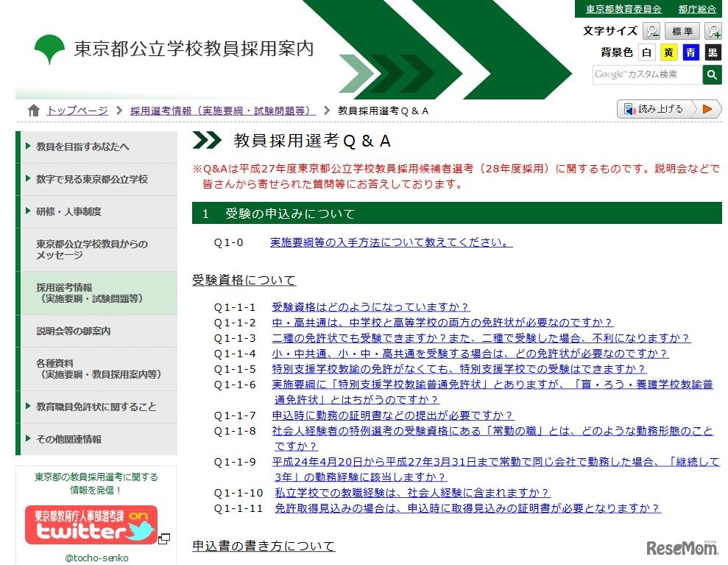Click the green Google custom search magnifier icon

click(712, 74)
